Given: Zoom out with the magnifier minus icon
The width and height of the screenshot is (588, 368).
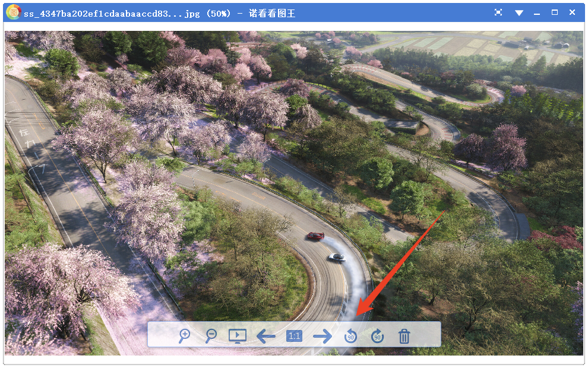Looking at the screenshot, I should point(211,336).
